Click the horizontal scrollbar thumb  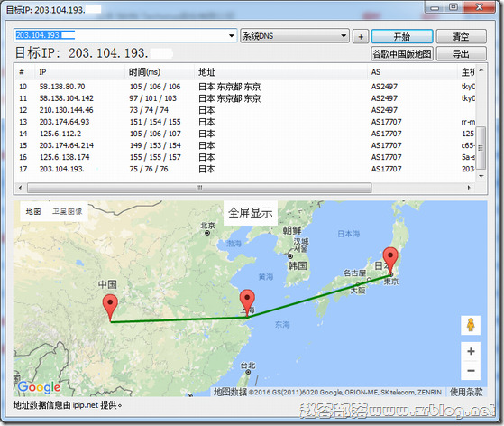coord(199,188)
